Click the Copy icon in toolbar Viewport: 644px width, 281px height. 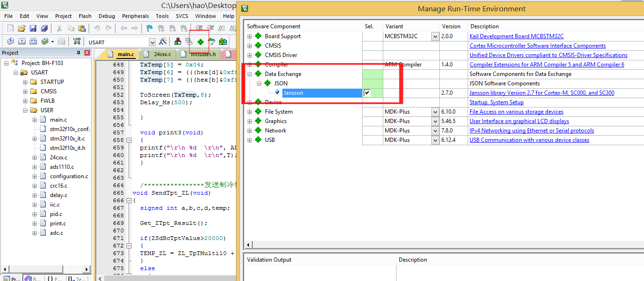[x=71, y=28]
